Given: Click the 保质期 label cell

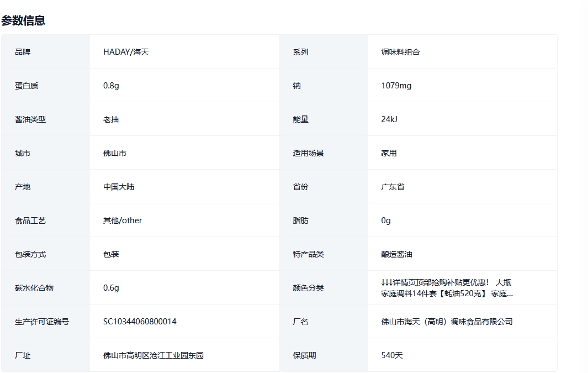Looking at the screenshot, I should pos(324,355).
